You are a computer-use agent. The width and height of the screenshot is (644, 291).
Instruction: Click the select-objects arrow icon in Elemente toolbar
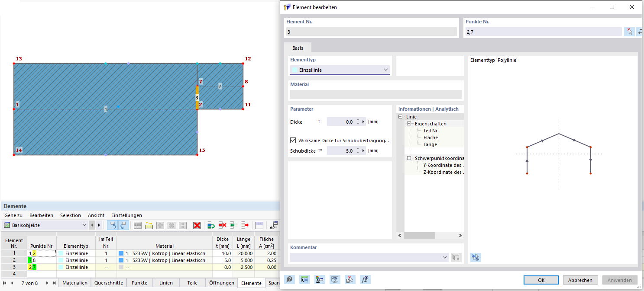pyautogui.click(x=112, y=225)
